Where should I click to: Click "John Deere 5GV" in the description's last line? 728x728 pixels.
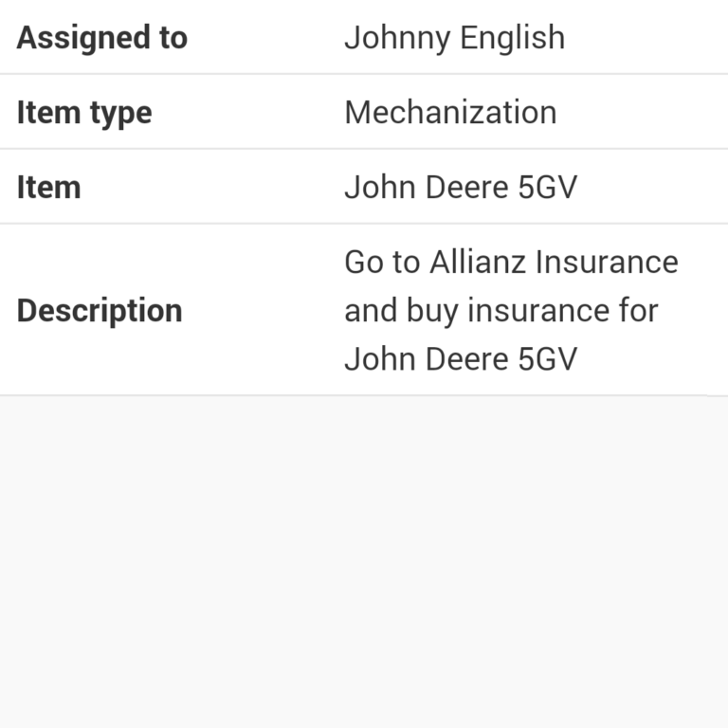pyautogui.click(x=461, y=359)
